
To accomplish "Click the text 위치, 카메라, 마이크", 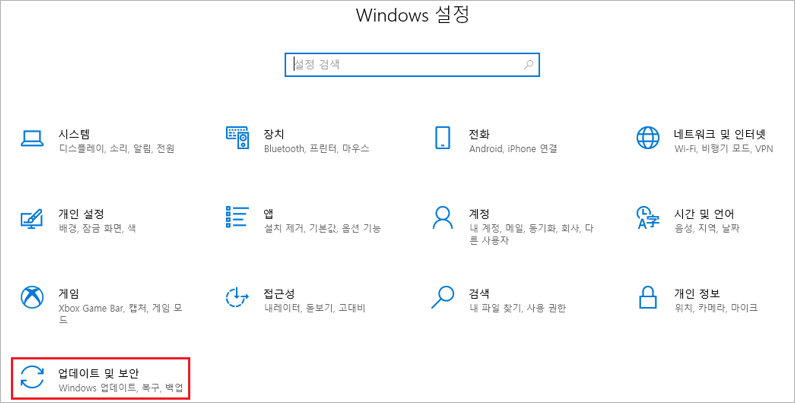I will click(716, 308).
